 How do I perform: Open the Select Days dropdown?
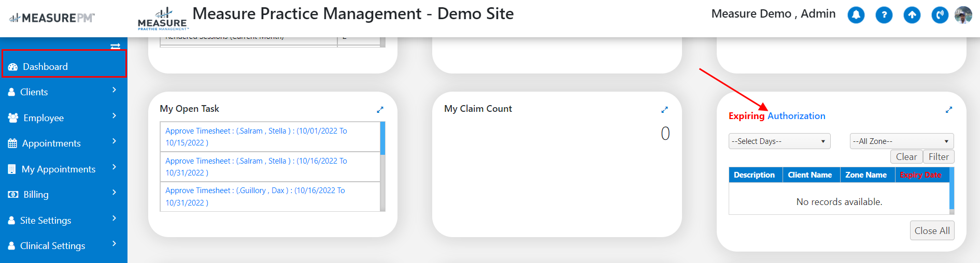[779, 141]
